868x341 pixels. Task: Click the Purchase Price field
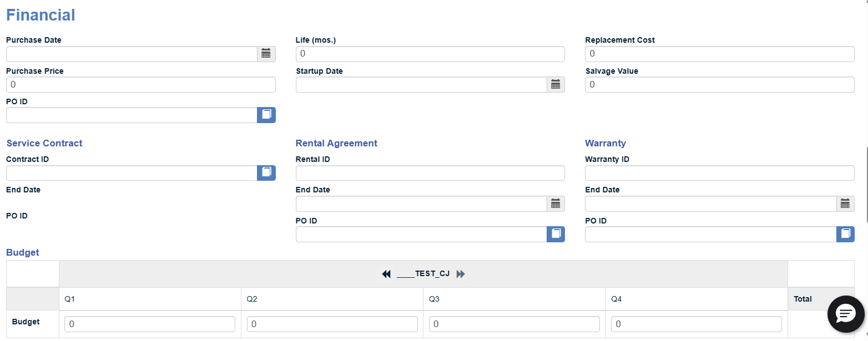point(141,84)
